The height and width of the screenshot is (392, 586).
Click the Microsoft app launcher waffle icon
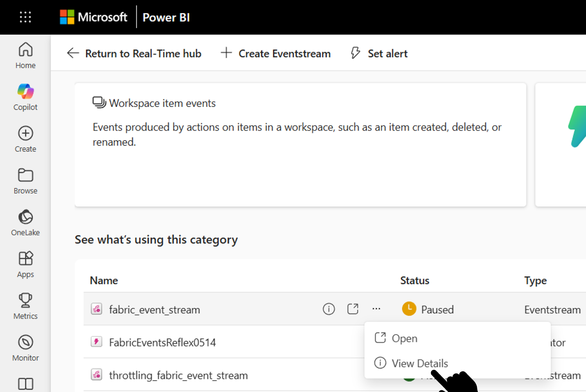pyautogui.click(x=25, y=17)
